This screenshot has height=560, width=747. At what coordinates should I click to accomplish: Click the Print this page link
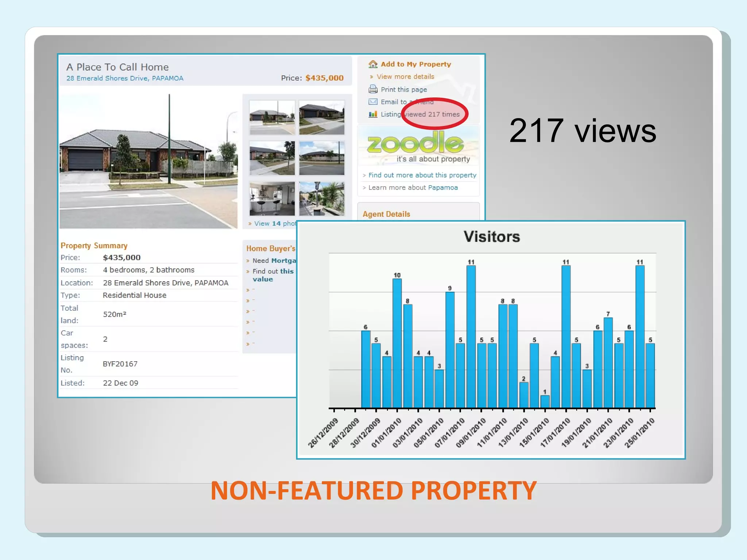click(x=404, y=89)
